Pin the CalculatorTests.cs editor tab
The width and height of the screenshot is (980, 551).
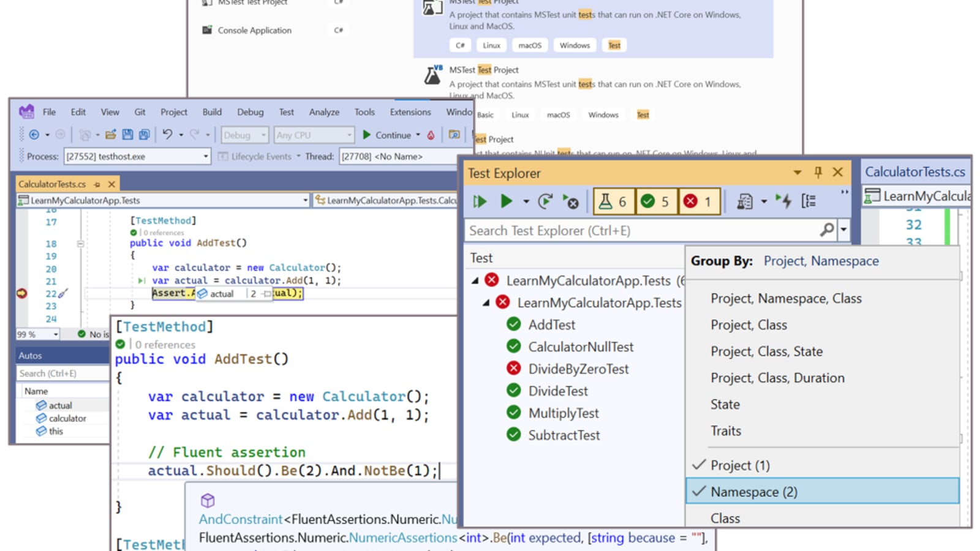[x=97, y=184]
